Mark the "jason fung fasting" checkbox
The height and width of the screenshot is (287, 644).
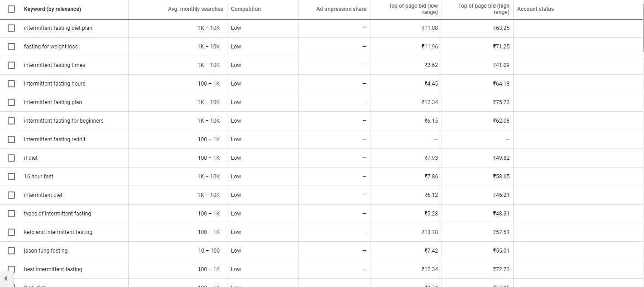11,251
